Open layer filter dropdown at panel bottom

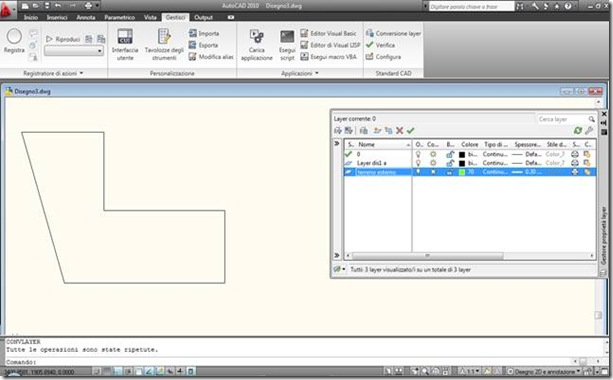click(339, 269)
